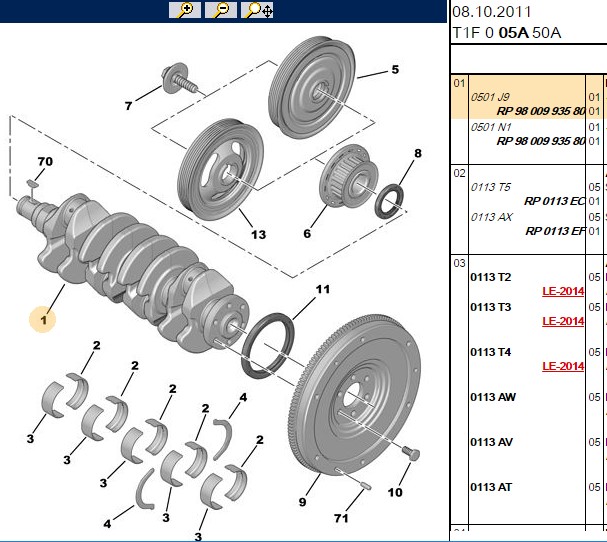Select part reference 0113 T3
This screenshot has width=607, height=542.
pos(490,307)
